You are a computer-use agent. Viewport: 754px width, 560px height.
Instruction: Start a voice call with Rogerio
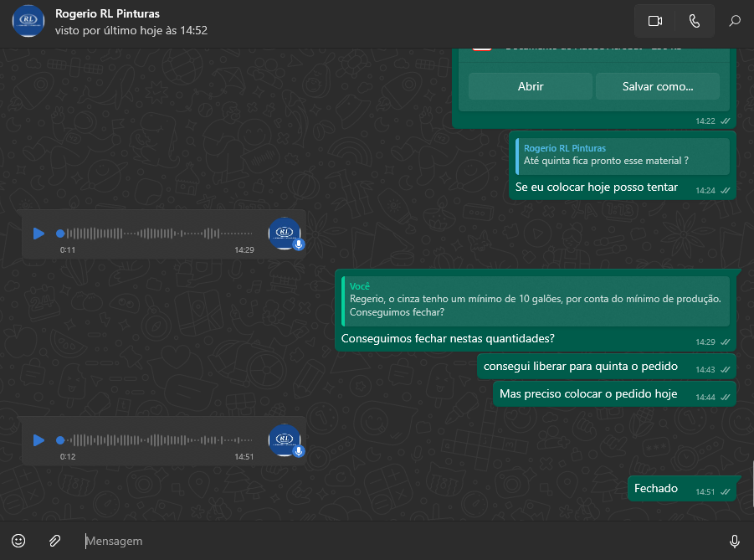tap(694, 21)
